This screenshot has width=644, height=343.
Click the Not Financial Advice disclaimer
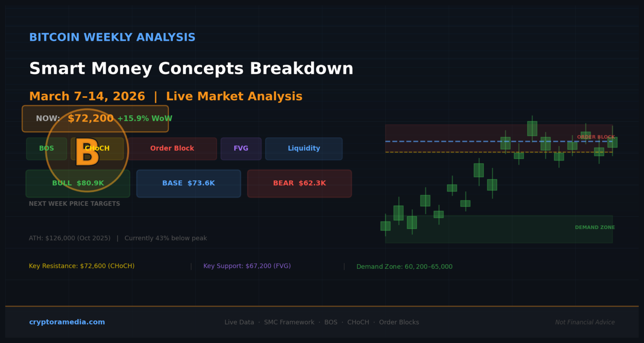coord(585,322)
